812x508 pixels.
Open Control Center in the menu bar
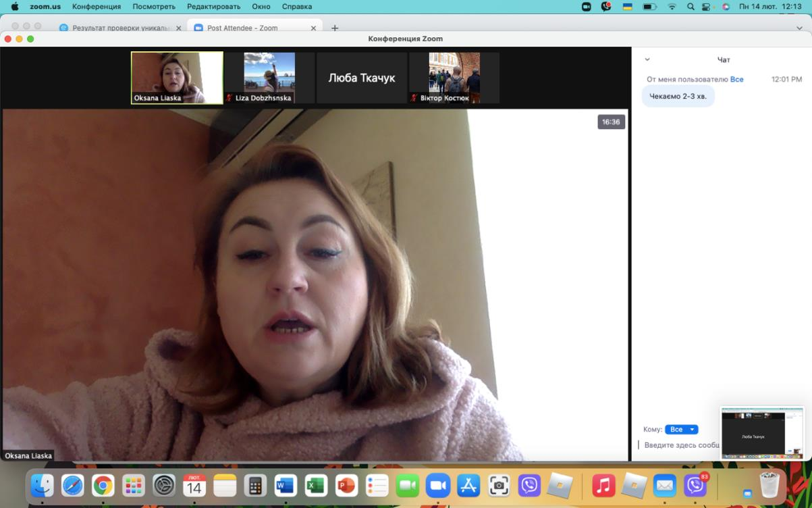(708, 7)
